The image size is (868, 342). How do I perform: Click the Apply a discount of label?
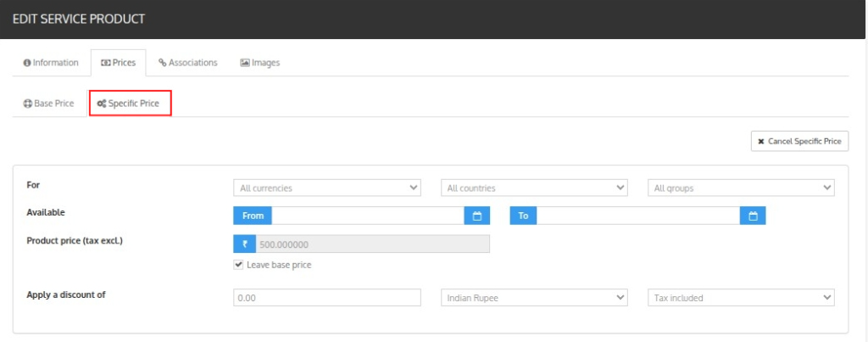[x=66, y=294]
